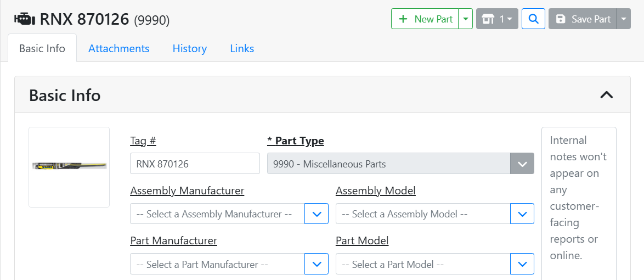The height and width of the screenshot is (280, 644).
Task: Select the Basic Info tab
Action: coord(42,48)
